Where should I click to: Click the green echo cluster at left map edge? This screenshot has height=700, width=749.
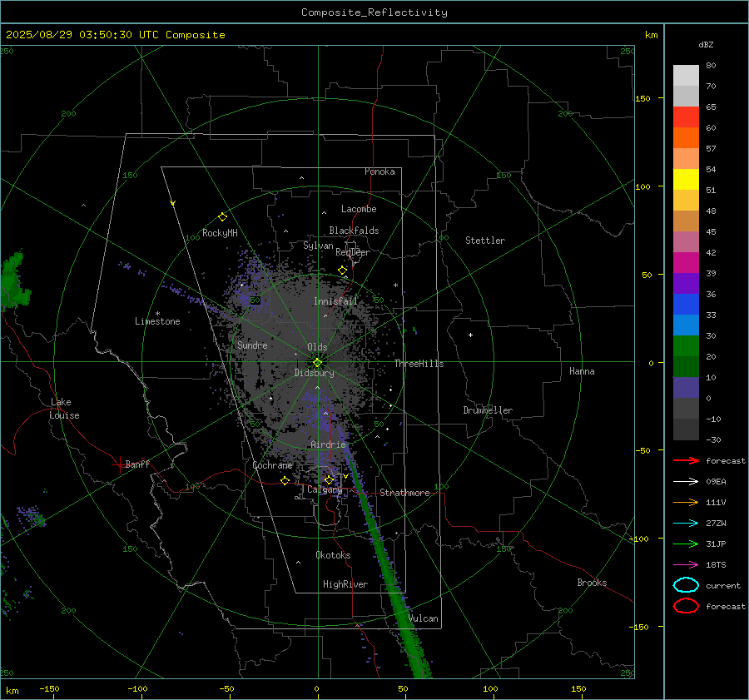point(13,282)
